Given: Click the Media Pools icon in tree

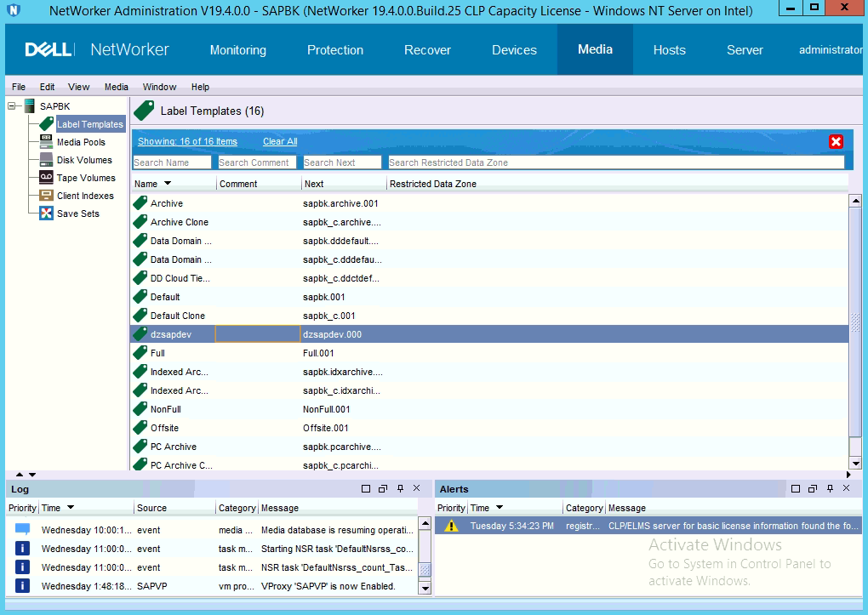Looking at the screenshot, I should coord(47,142).
